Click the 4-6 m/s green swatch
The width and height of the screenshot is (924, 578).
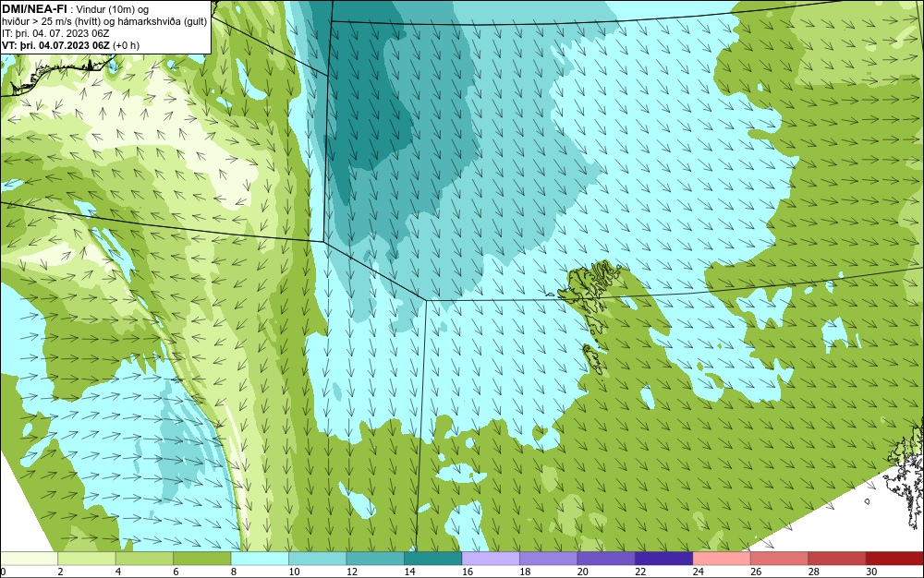point(144,559)
